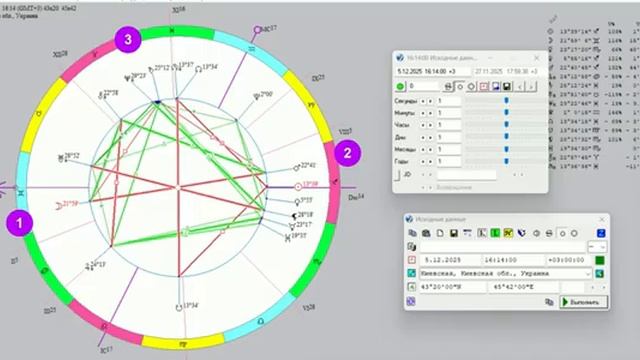Decrease Часы with its left stepper arrow
The image size is (640, 360).
422,125
